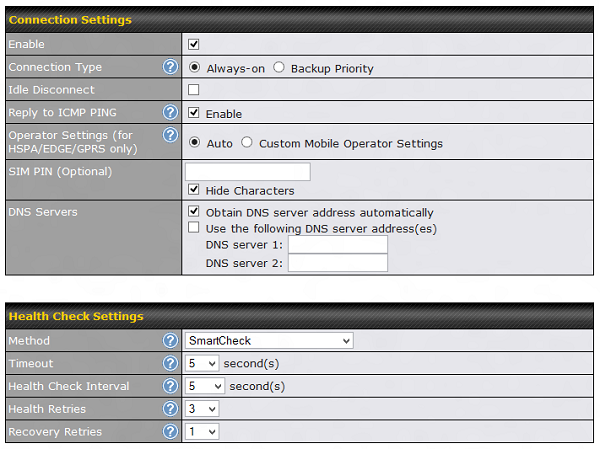Show help for Health Check Interval
Viewport: 600px width, 449px height.
click(170, 386)
